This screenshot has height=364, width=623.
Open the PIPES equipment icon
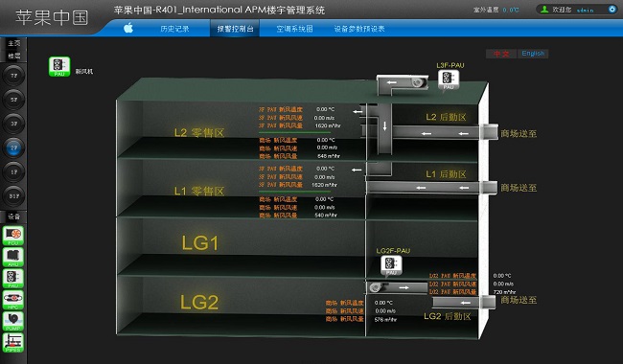[13, 343]
